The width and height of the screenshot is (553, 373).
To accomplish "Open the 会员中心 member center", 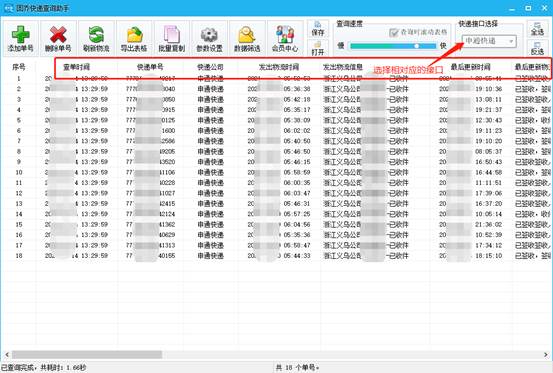I will (x=285, y=38).
